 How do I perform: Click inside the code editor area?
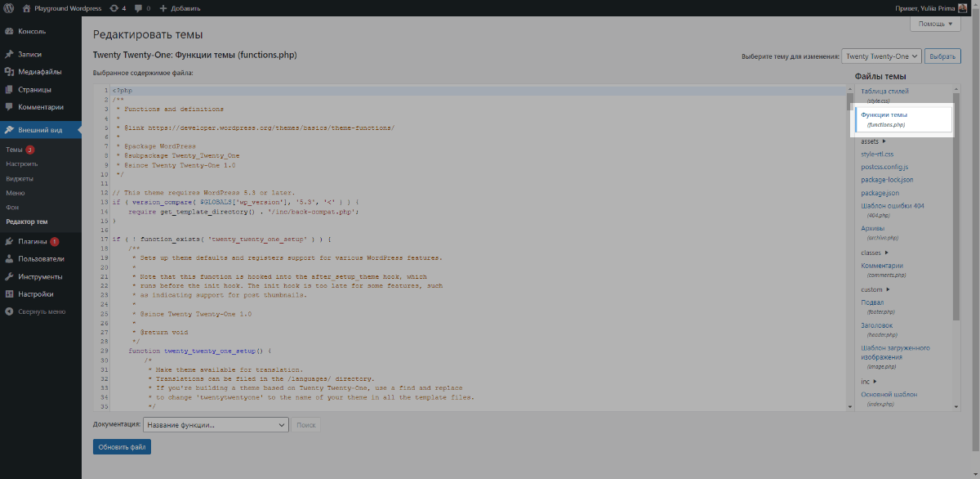(474, 245)
